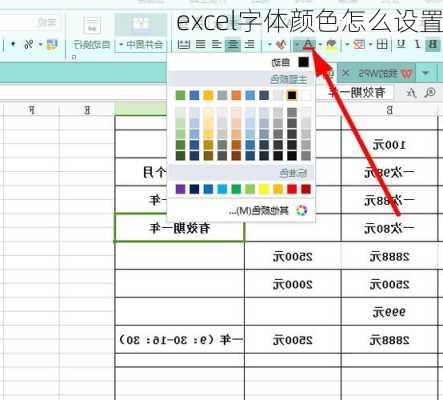
Task: Open 其他颜色(M)... more colors
Action: click(x=241, y=211)
